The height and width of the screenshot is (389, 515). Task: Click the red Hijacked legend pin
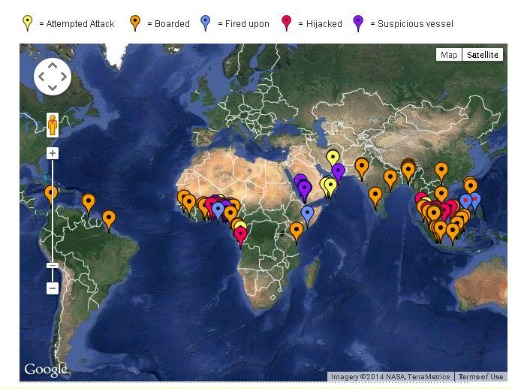tap(286, 23)
